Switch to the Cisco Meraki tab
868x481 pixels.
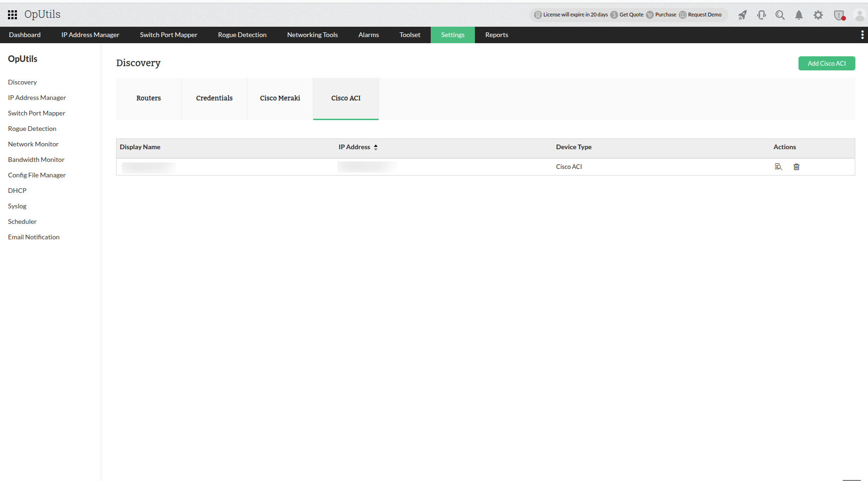coord(279,98)
